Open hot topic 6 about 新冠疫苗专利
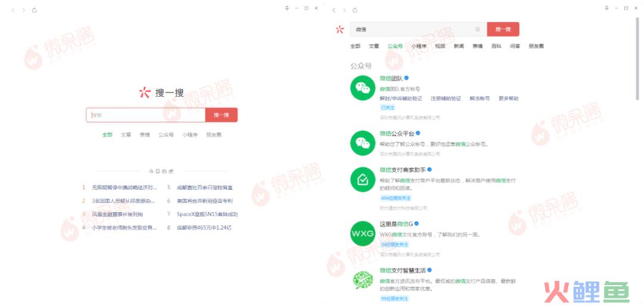This screenshot has width=644, height=306. pyautogui.click(x=205, y=201)
